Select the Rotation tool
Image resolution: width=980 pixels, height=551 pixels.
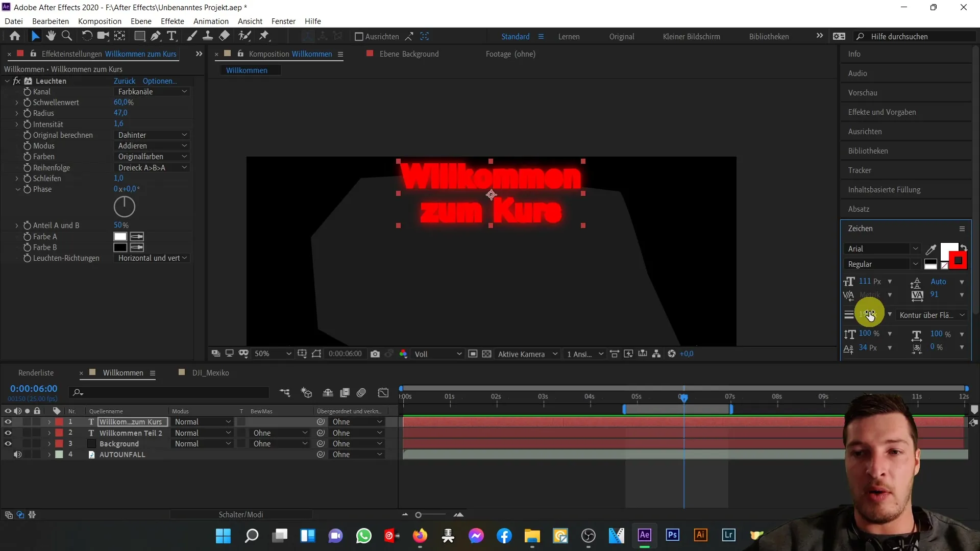(x=87, y=36)
